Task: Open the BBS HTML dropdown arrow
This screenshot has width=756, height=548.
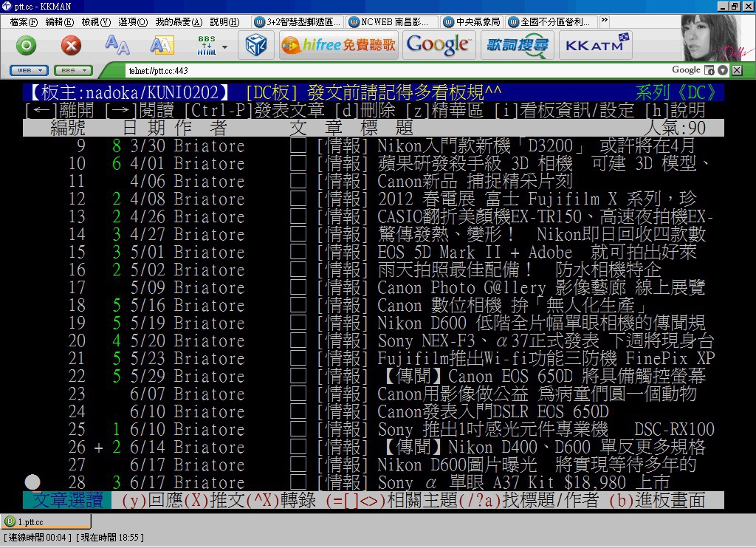Action: (224, 47)
